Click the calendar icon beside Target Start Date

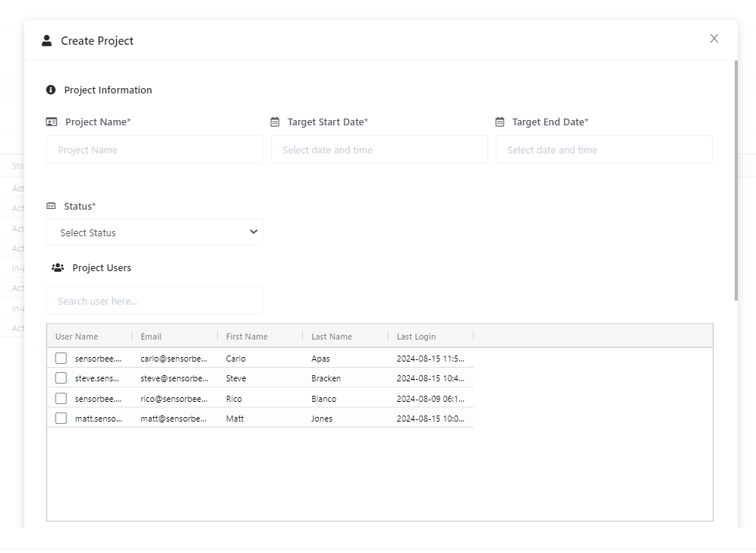275,122
